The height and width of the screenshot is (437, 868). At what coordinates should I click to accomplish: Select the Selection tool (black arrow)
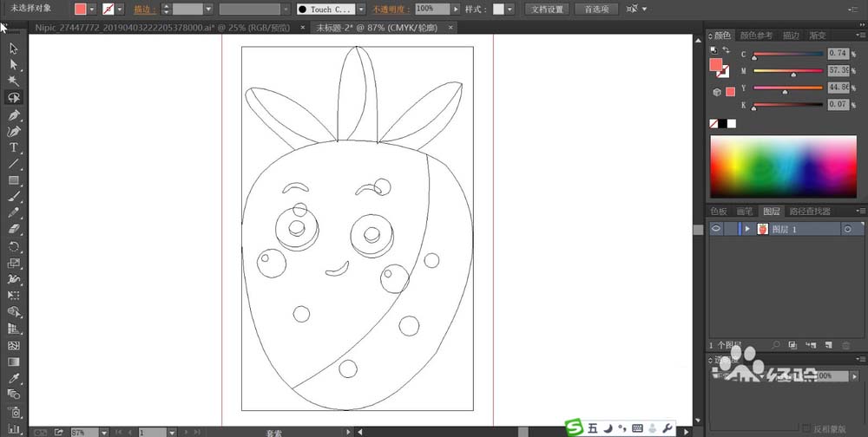tap(14, 49)
